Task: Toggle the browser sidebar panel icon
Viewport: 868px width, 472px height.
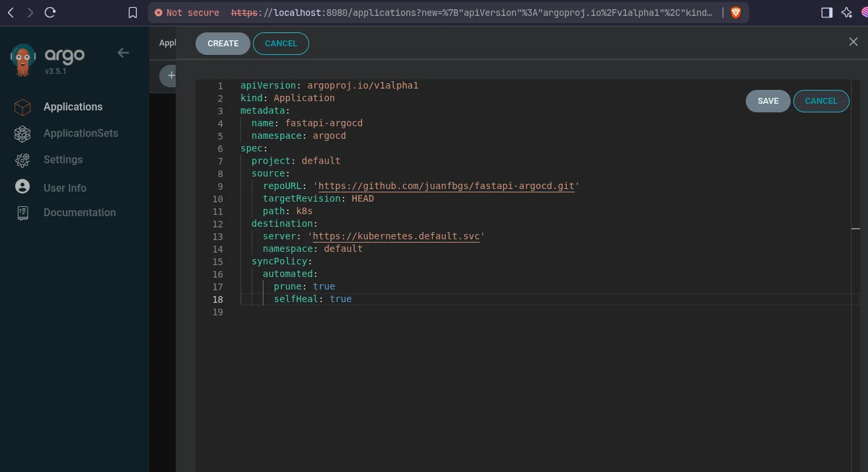Action: pos(826,13)
